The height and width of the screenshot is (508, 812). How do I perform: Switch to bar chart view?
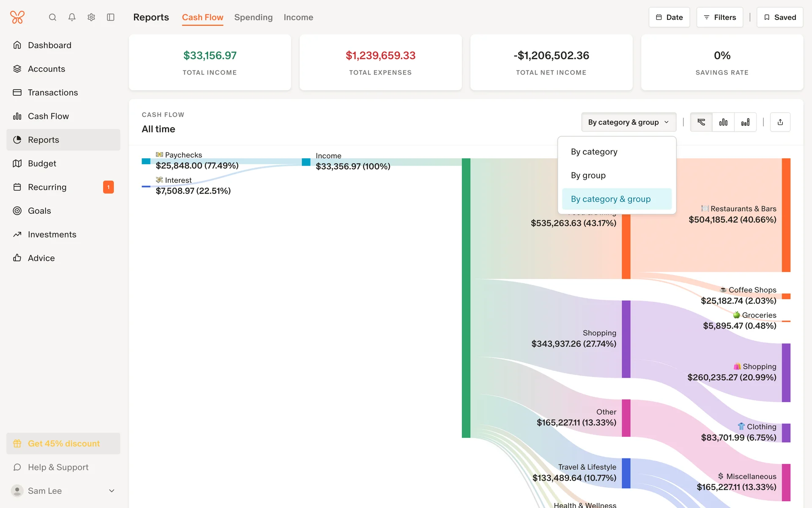coord(723,122)
